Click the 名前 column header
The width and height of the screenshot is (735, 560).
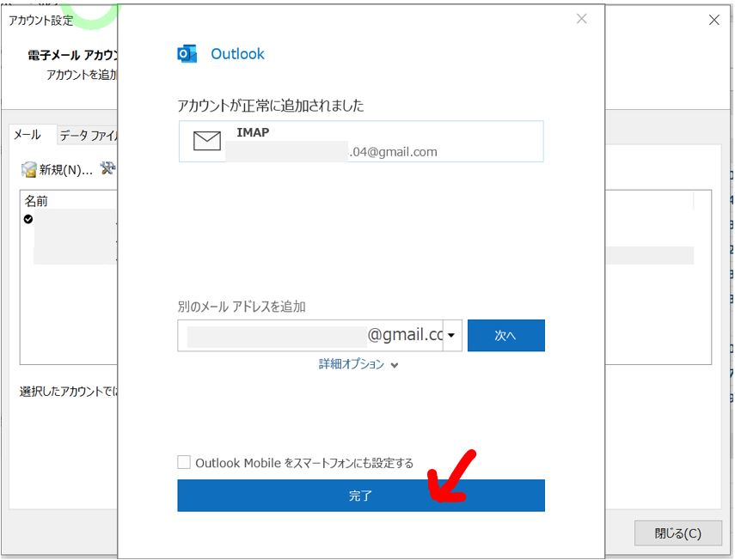37,201
